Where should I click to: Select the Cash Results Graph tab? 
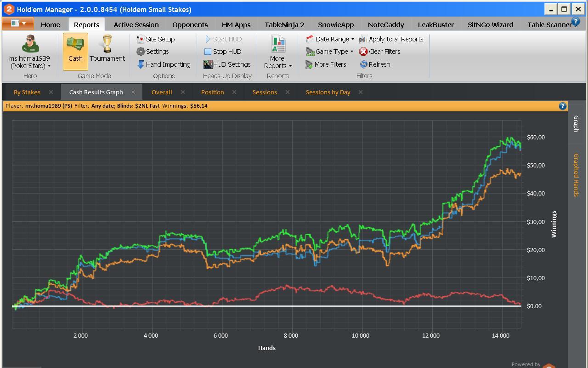(96, 92)
